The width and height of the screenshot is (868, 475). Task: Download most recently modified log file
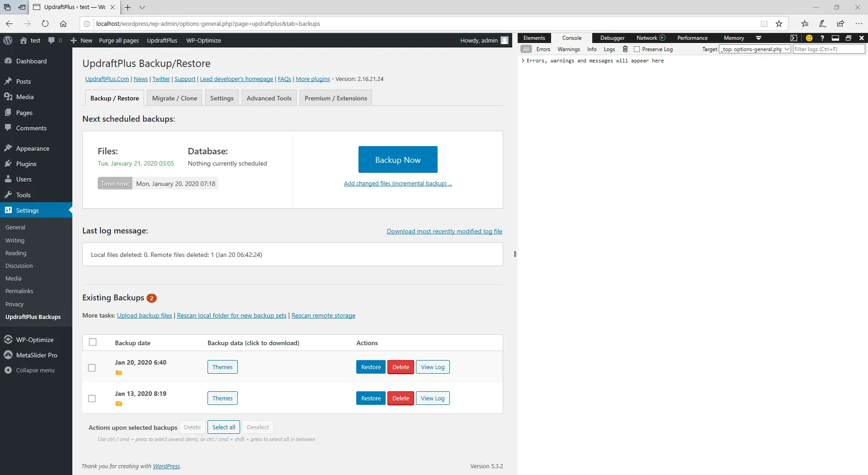coord(444,231)
